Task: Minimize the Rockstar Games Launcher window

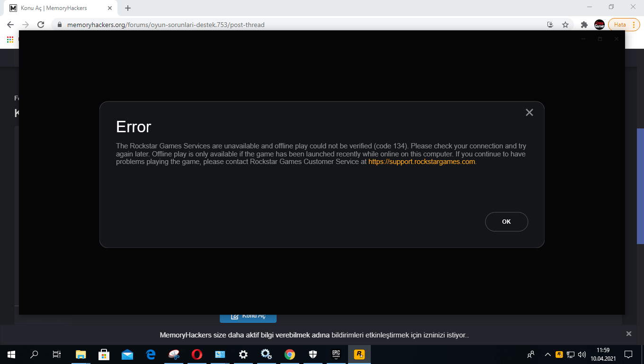Action: point(583,39)
